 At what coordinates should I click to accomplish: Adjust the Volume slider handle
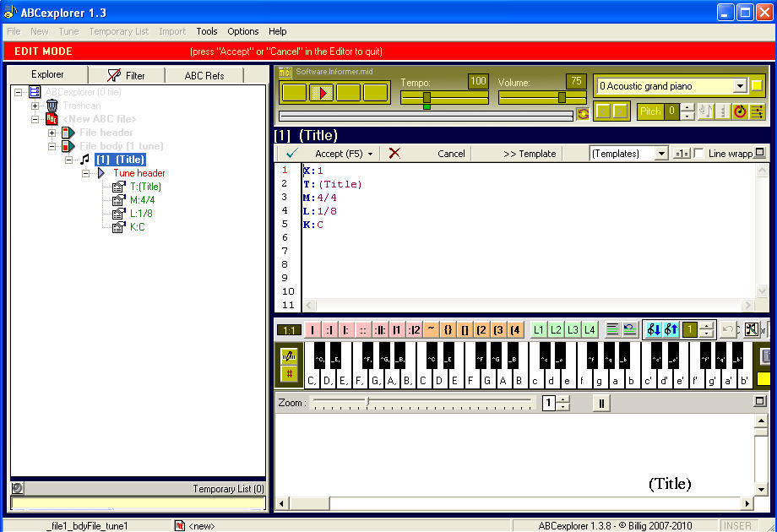562,97
